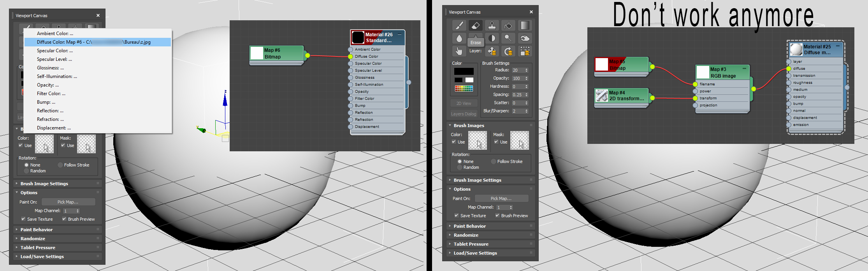Screen dimensions: 868x271
Task: Collapse the Options rollout in left panel
Action: tap(57, 193)
